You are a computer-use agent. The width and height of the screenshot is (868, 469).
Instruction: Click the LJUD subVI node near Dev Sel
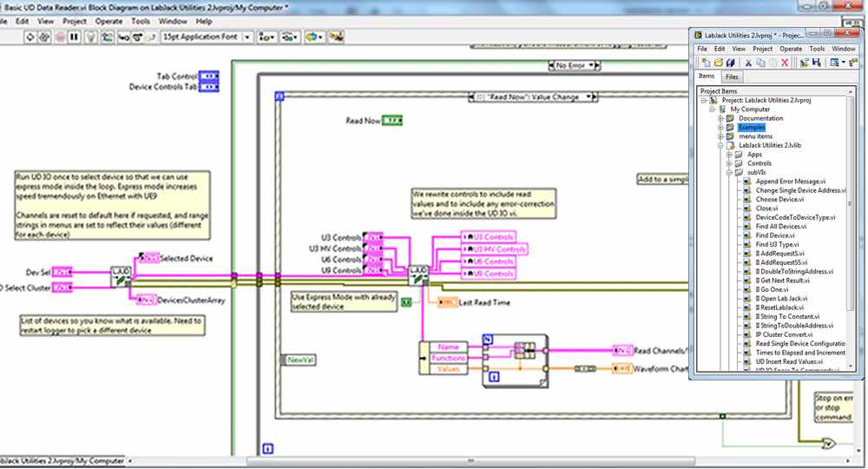click(x=121, y=277)
